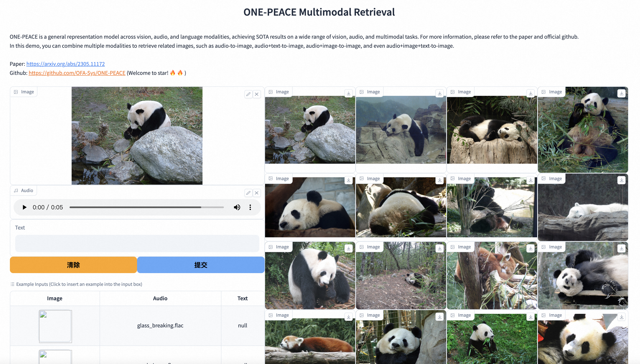Viewport: 640px width, 364px height.
Task: Open the arxiv paper link
Action: coord(65,64)
